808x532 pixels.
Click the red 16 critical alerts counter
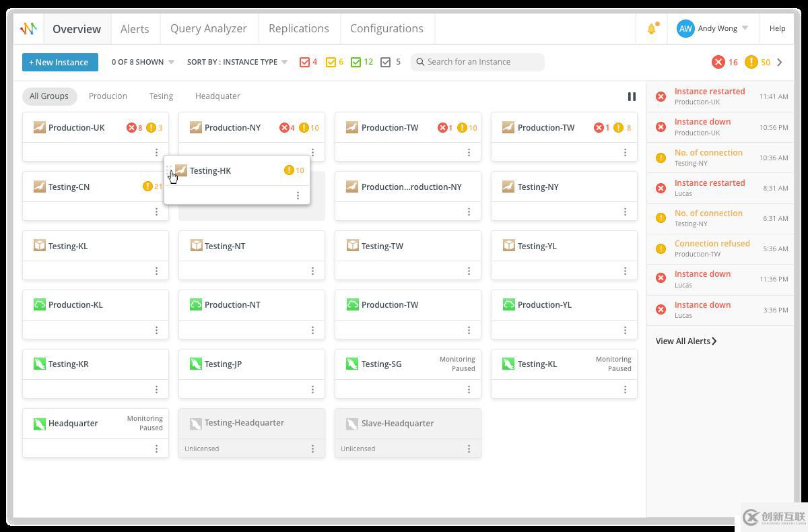coord(725,62)
